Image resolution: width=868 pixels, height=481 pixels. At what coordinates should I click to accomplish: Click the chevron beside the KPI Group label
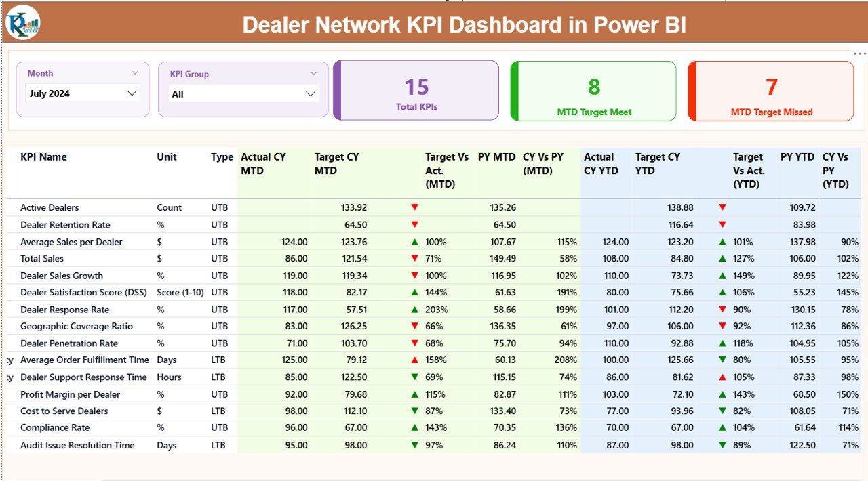tap(313, 72)
